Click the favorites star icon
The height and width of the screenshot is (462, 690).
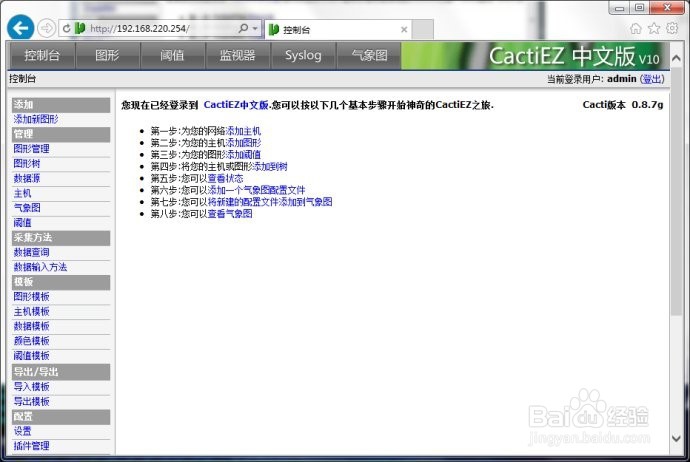(654, 29)
